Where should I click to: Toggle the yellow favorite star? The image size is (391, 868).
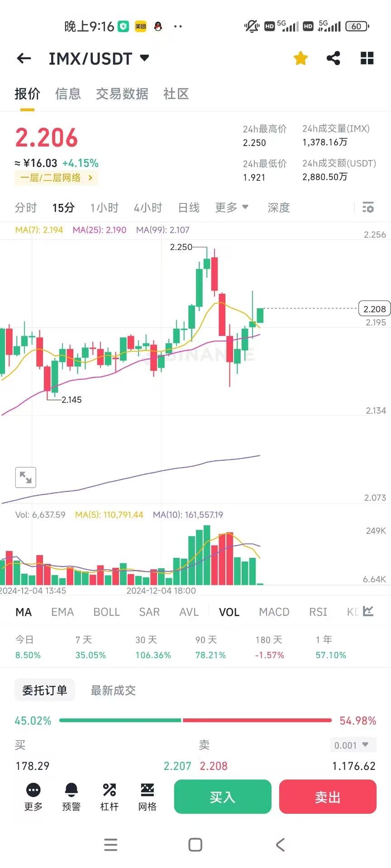click(x=300, y=58)
